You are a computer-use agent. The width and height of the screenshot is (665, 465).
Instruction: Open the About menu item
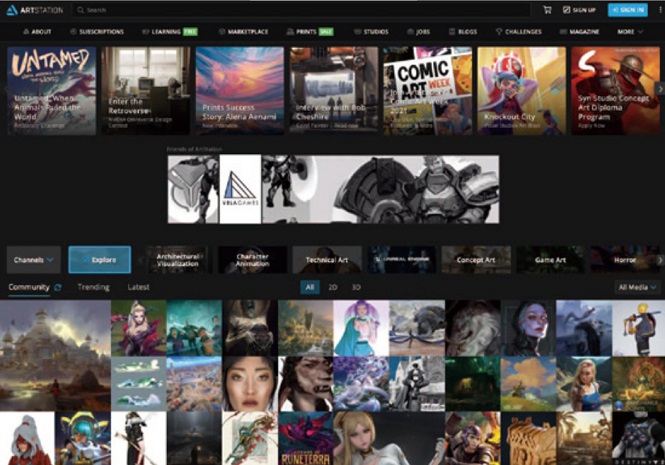[x=37, y=31]
